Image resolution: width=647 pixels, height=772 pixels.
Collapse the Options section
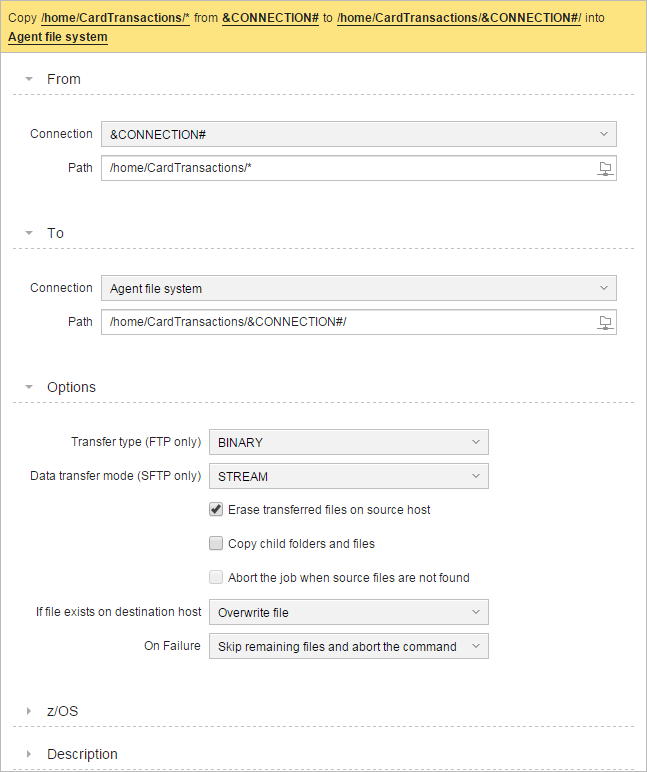30,387
